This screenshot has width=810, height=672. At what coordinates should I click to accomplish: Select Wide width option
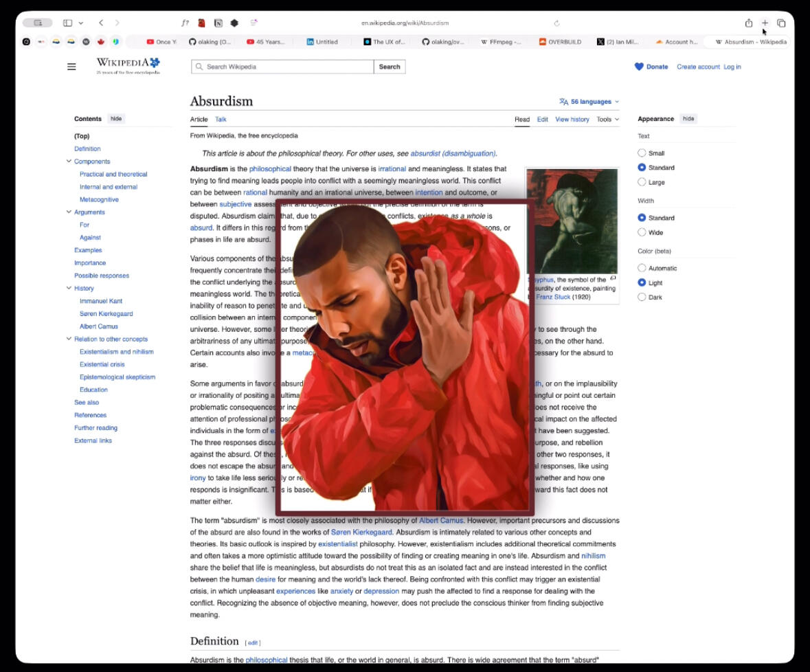(642, 232)
